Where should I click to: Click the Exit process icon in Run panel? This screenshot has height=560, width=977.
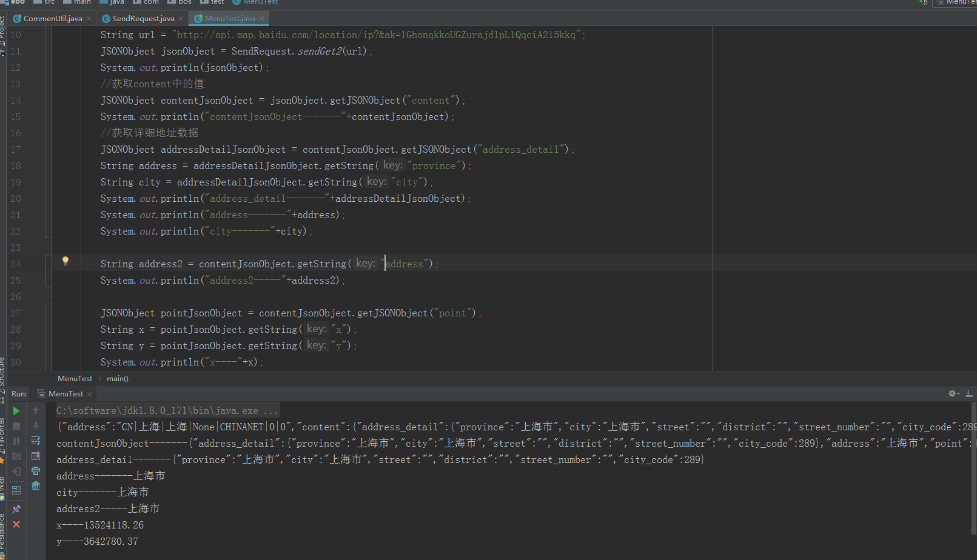pyautogui.click(x=16, y=472)
